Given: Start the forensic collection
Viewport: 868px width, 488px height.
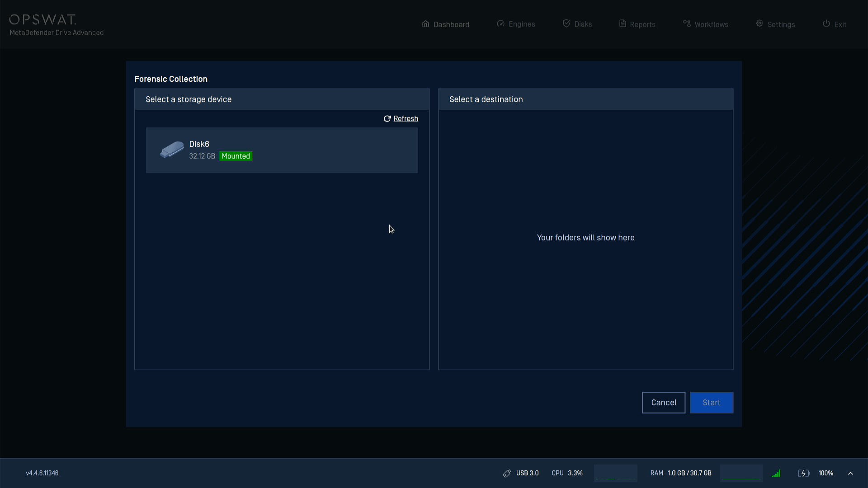Looking at the screenshot, I should 712,403.
